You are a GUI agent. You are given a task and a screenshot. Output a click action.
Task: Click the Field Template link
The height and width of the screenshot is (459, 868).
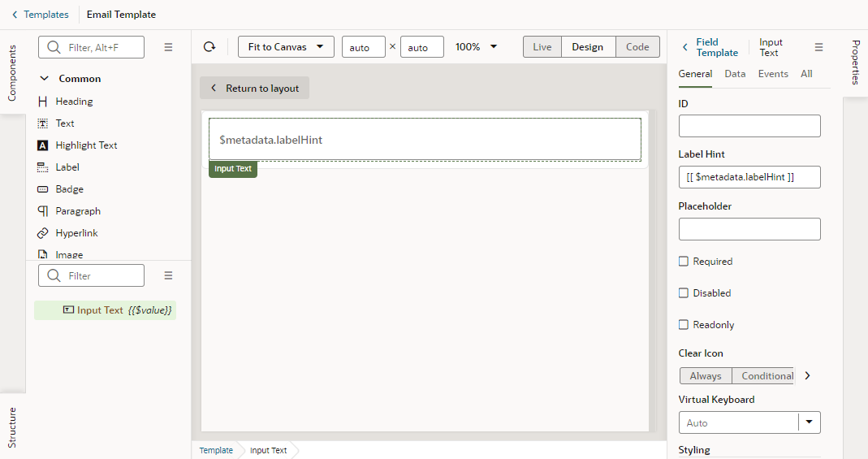[x=717, y=47]
